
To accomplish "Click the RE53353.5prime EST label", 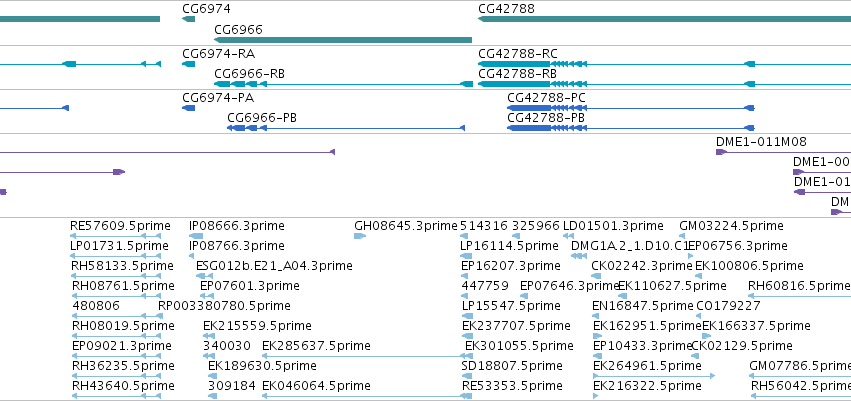I will click(x=512, y=386).
